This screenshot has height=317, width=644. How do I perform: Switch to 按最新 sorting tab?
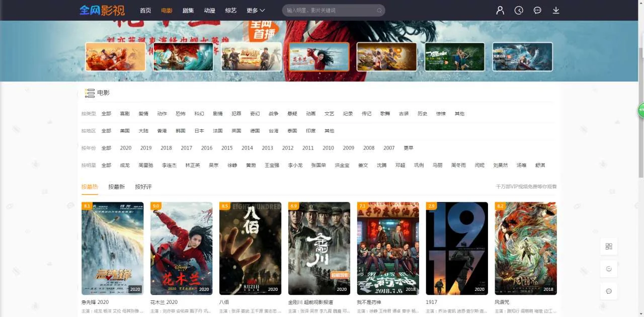[x=116, y=187]
